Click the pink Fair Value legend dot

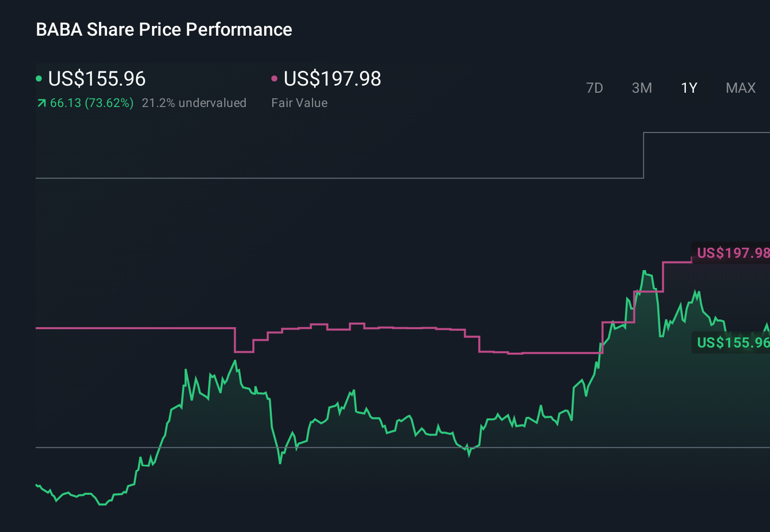pos(275,77)
